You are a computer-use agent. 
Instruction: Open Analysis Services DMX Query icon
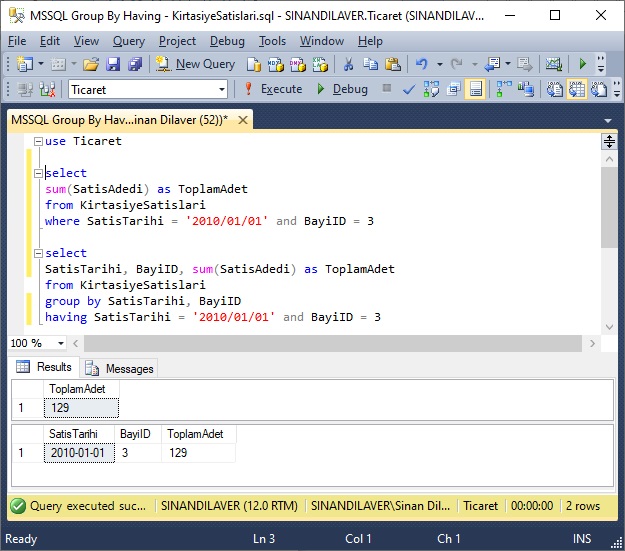(298, 64)
